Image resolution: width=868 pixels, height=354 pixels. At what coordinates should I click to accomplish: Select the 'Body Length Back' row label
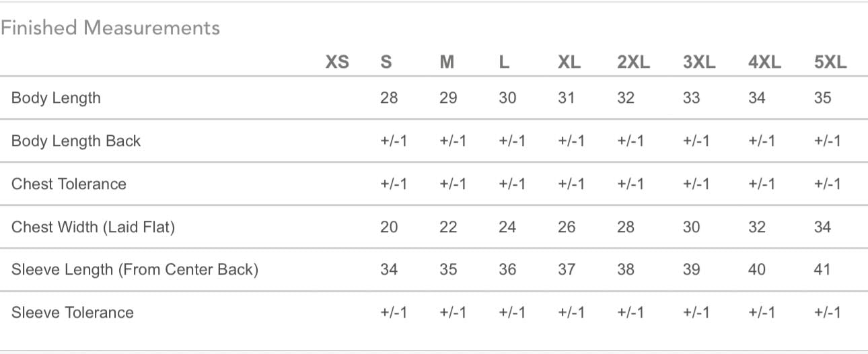click(x=76, y=141)
